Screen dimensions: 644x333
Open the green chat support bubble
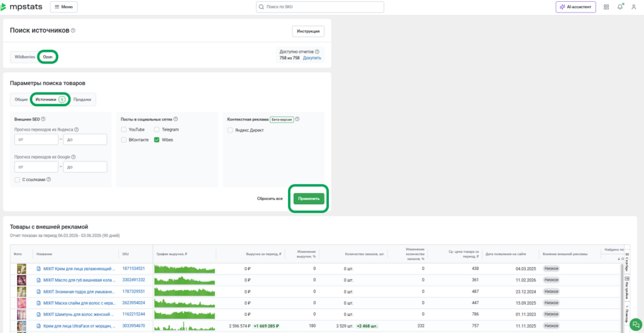[635, 324]
